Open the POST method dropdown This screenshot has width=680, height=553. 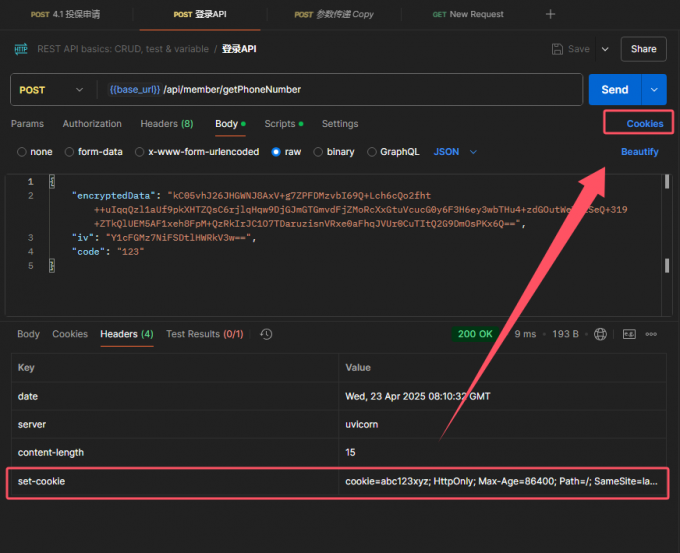click(x=51, y=90)
